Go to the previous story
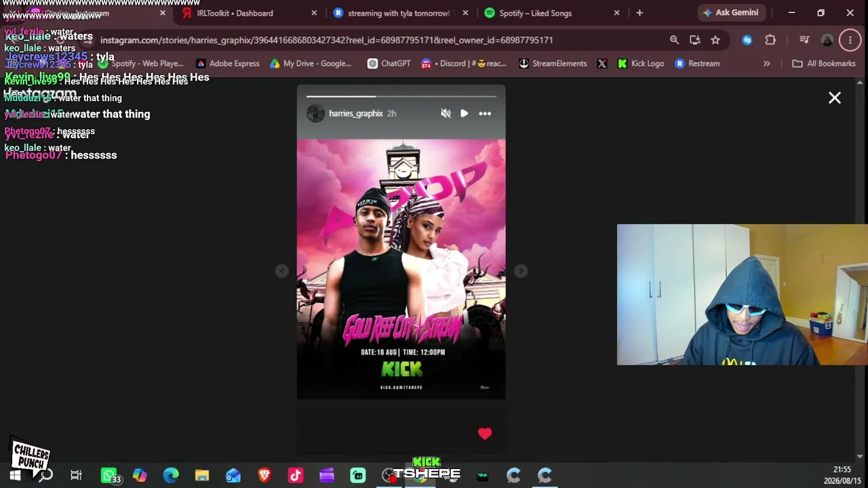 pyautogui.click(x=282, y=271)
